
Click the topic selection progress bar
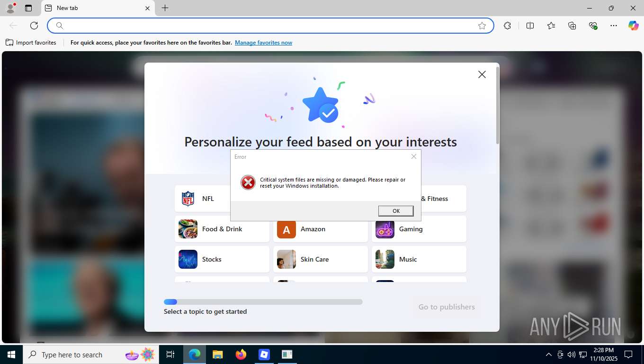(x=263, y=302)
